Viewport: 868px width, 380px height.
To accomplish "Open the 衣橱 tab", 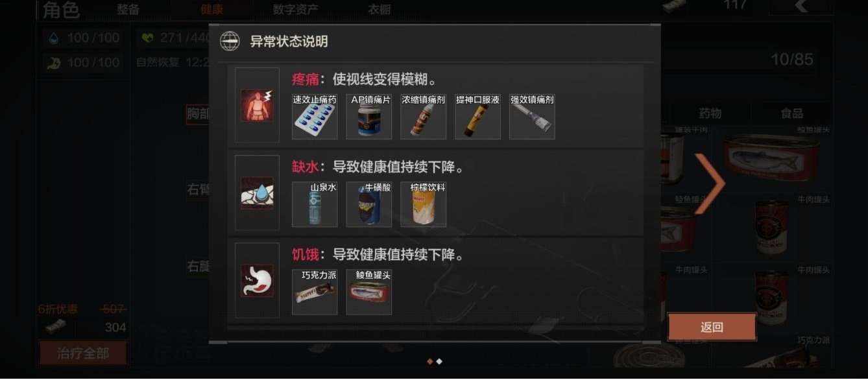I will [x=379, y=9].
